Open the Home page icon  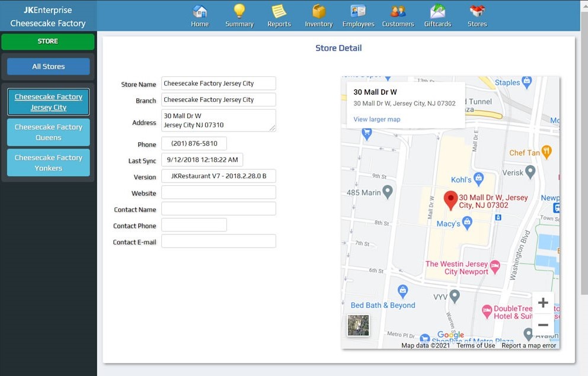pyautogui.click(x=200, y=12)
